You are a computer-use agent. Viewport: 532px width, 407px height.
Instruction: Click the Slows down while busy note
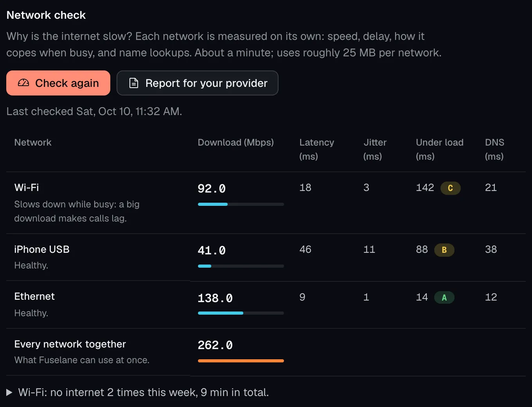pos(77,211)
